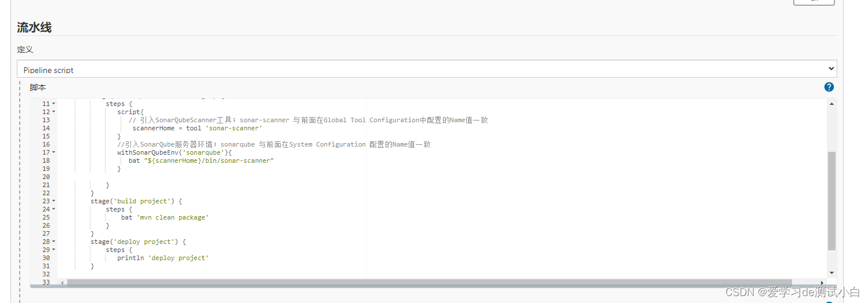Click line number 33 in the gutter

click(x=46, y=282)
